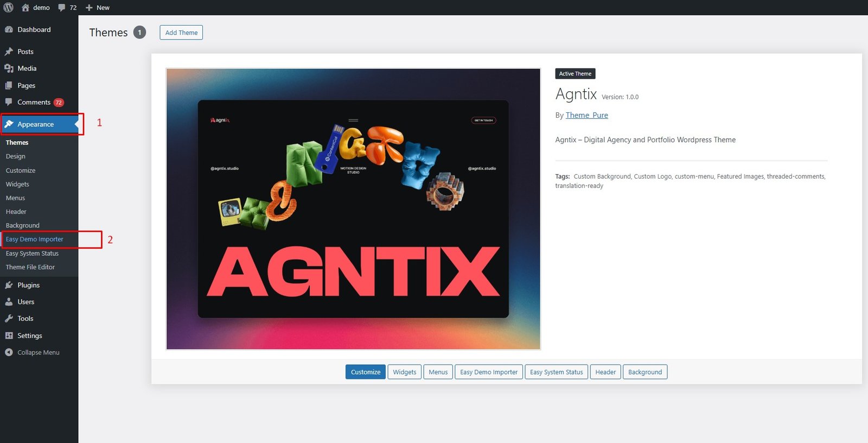The width and height of the screenshot is (868, 443).
Task: Click the Pages document icon
Action: point(9,86)
